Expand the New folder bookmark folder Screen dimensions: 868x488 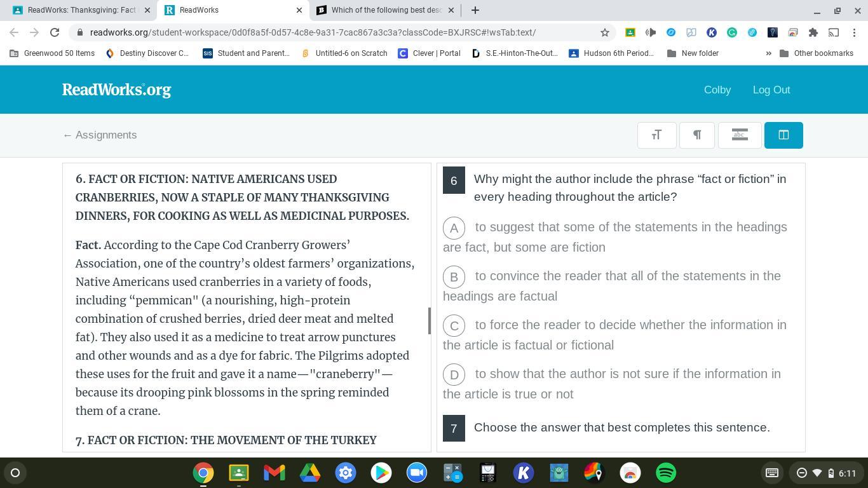[693, 53]
